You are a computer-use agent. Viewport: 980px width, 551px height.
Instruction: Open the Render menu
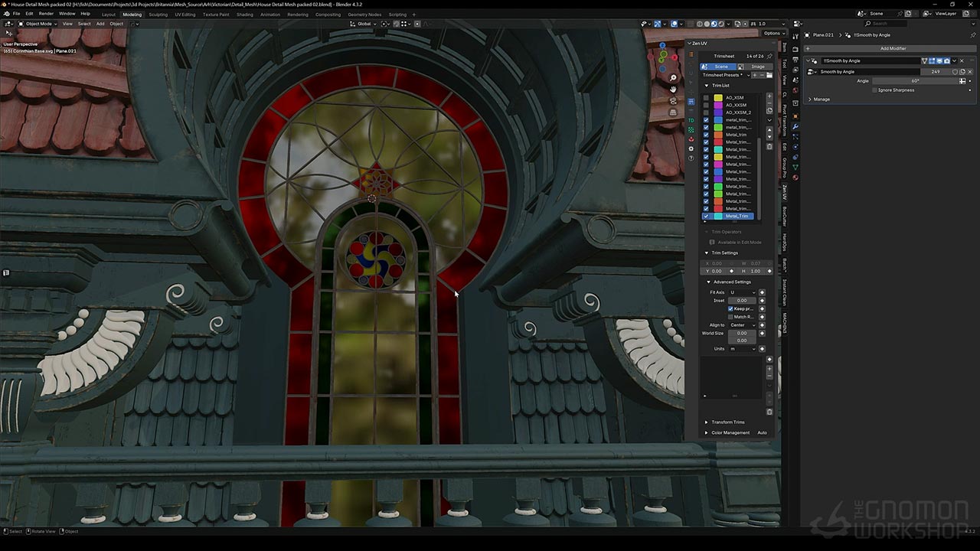[x=46, y=14]
